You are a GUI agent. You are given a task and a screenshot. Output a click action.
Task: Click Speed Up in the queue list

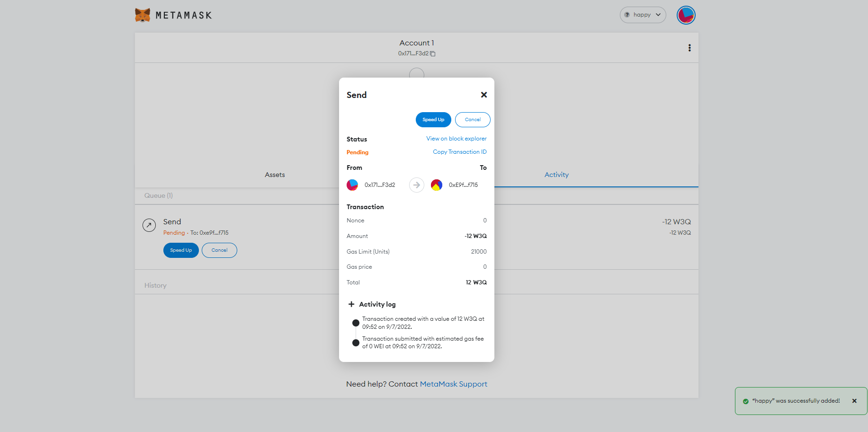tap(181, 250)
